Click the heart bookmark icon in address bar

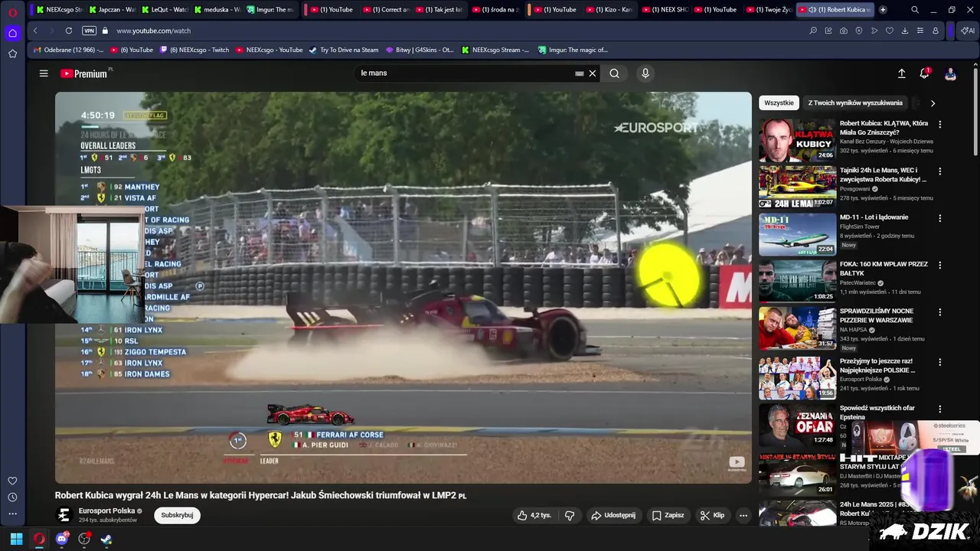(890, 31)
